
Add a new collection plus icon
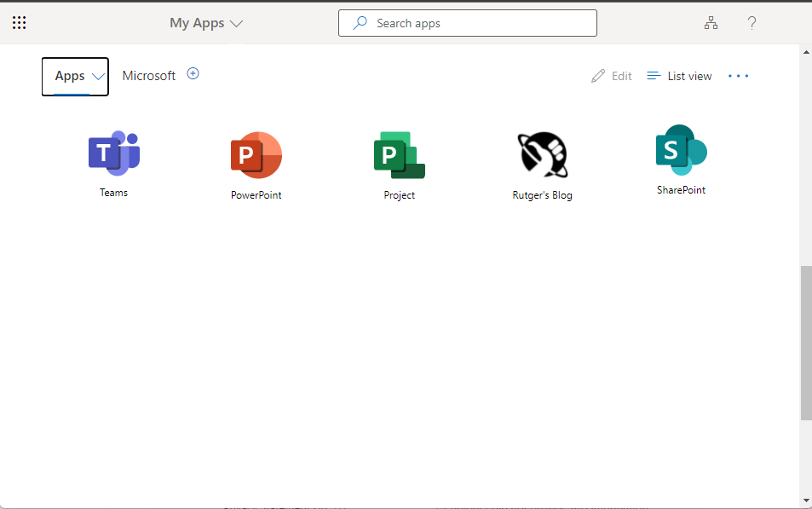tap(193, 73)
